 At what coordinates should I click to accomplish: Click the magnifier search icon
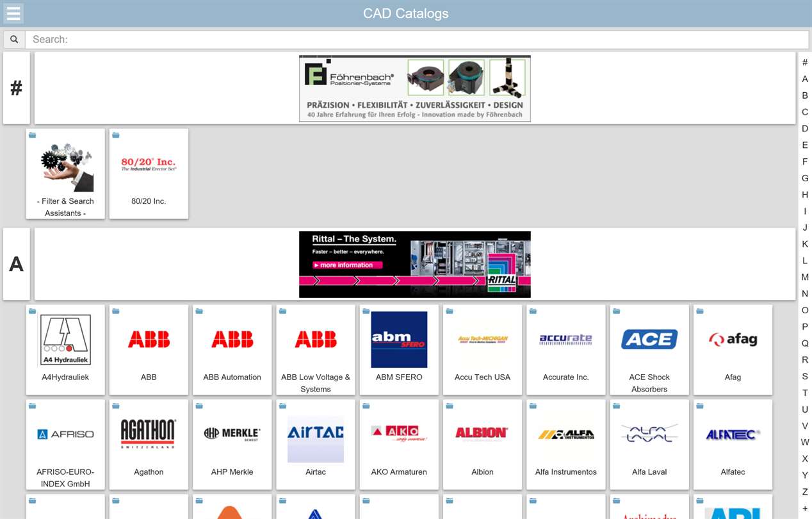tap(14, 39)
